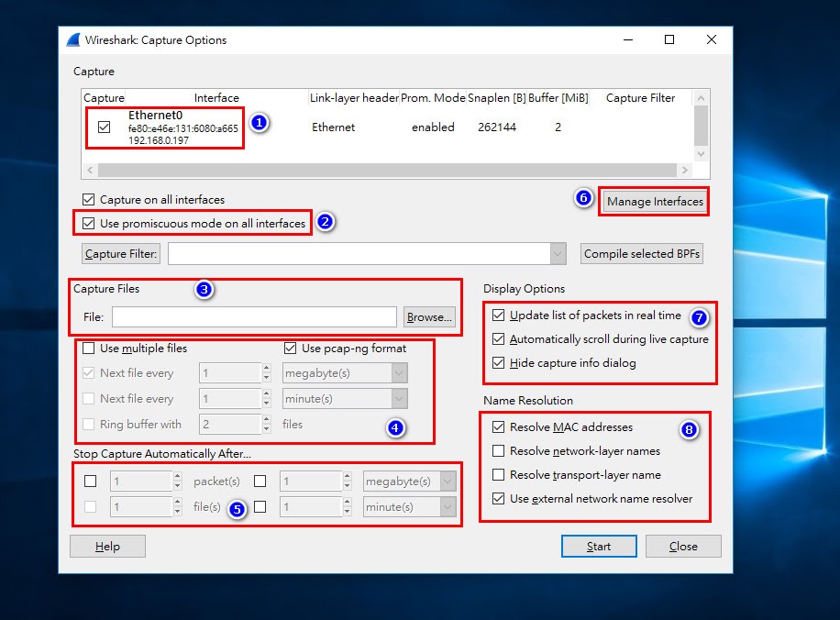Click the Snaplen [B] column header
This screenshot has width=840, height=620.
497,98
